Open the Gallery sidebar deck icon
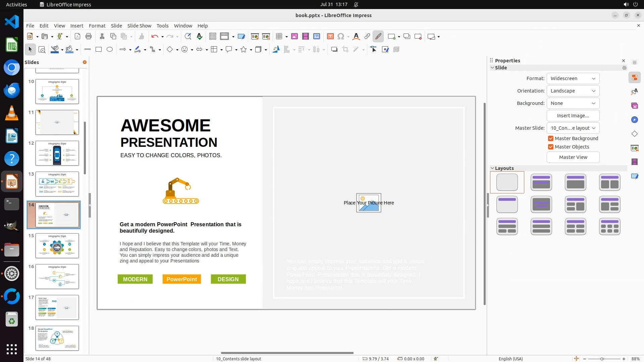This screenshot has width=644, height=362. pyautogui.click(x=634, y=106)
